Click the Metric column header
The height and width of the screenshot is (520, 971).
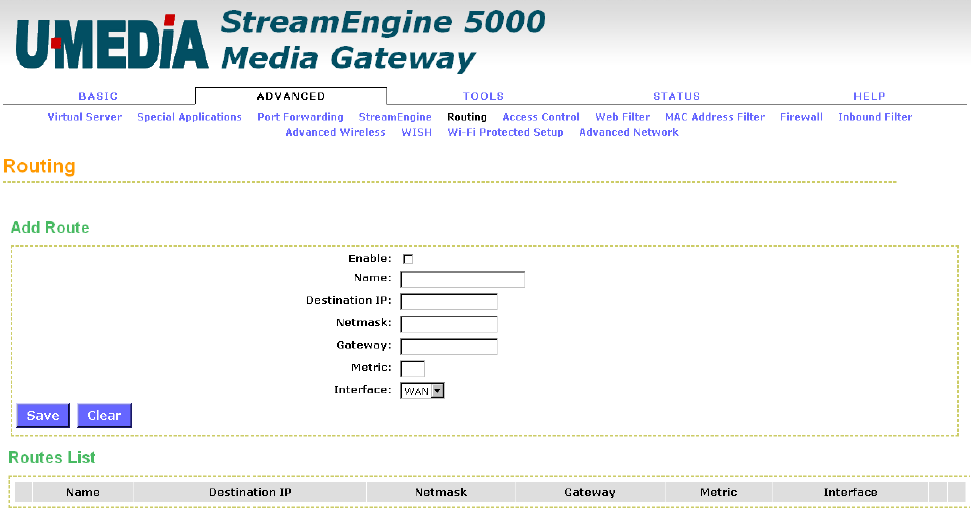[718, 492]
